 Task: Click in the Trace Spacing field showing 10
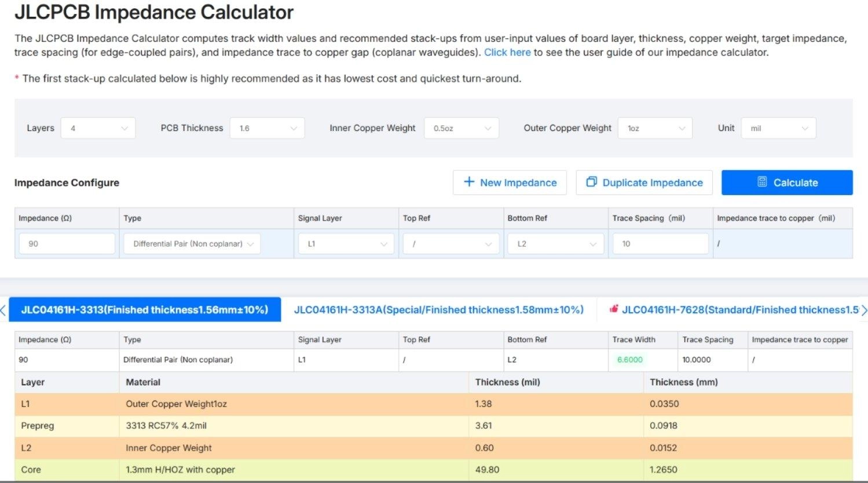click(x=661, y=244)
